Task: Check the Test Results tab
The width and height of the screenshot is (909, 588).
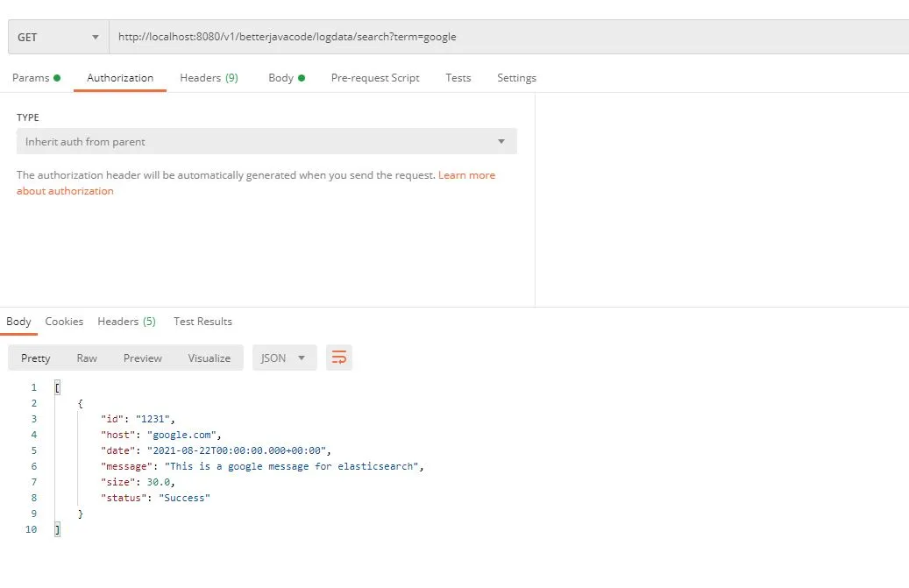Action: click(x=202, y=321)
